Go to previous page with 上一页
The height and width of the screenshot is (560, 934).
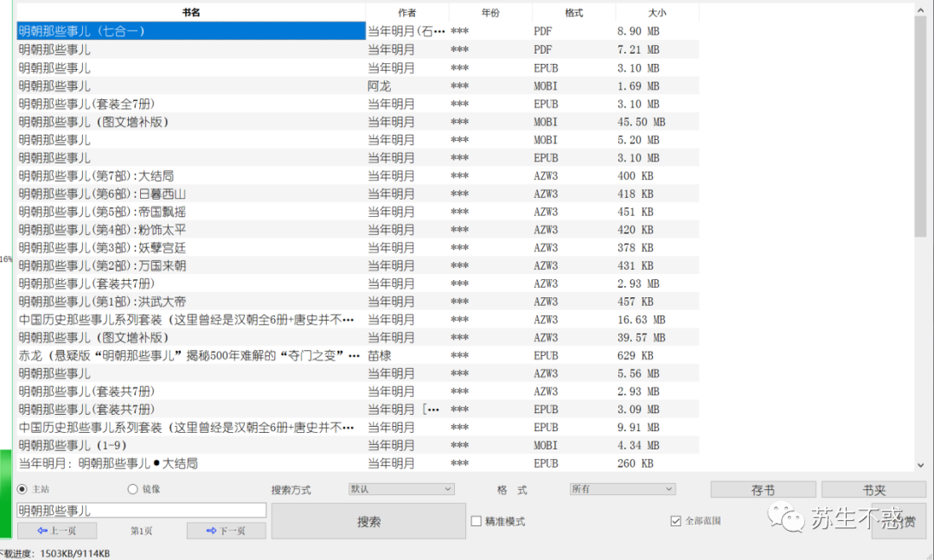(56, 531)
